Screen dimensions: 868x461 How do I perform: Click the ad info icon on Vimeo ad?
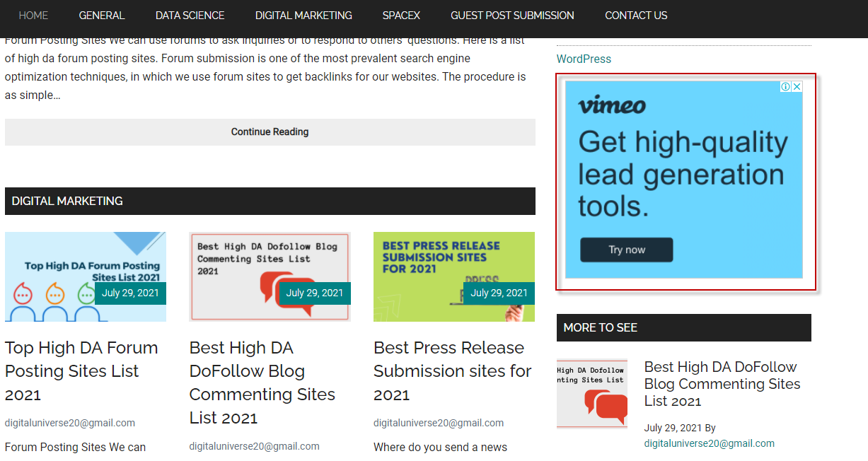pos(785,87)
